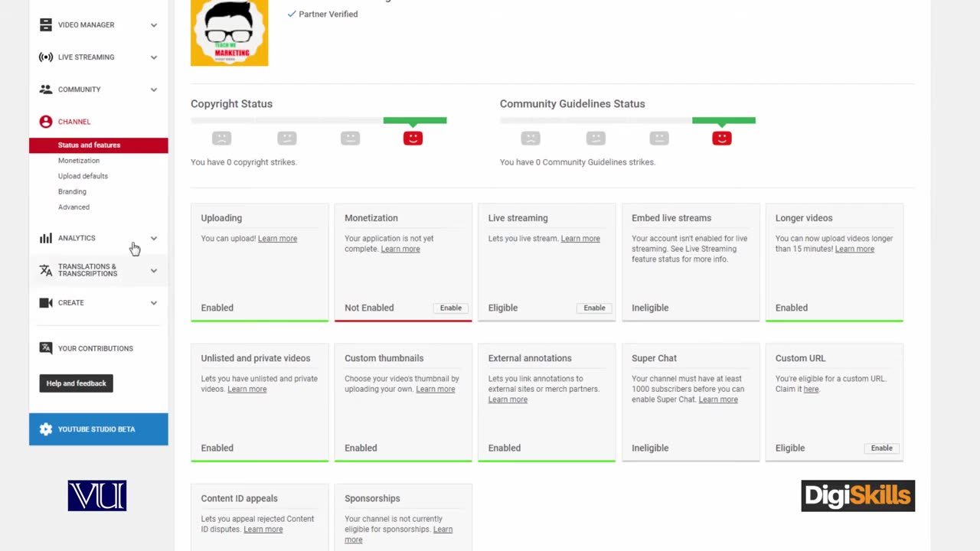Image resolution: width=980 pixels, height=551 pixels.
Task: Open Status and features menu item
Action: click(x=99, y=145)
